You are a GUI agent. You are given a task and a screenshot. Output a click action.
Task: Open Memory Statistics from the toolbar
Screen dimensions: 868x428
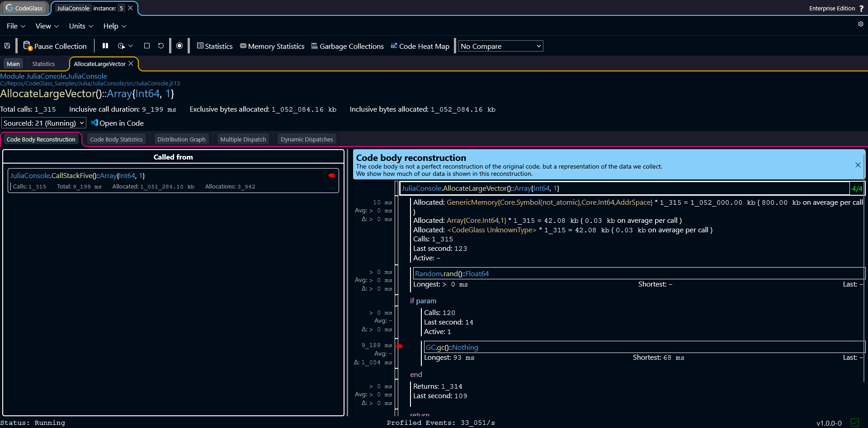pos(272,46)
